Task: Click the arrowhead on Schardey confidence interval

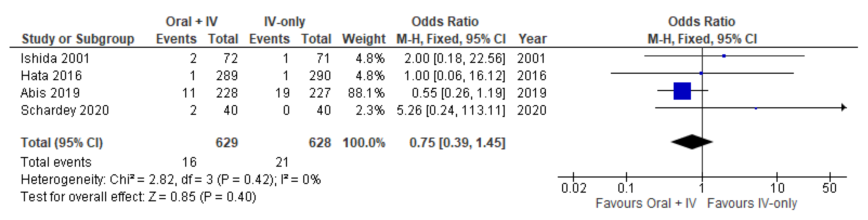Action: [843, 108]
